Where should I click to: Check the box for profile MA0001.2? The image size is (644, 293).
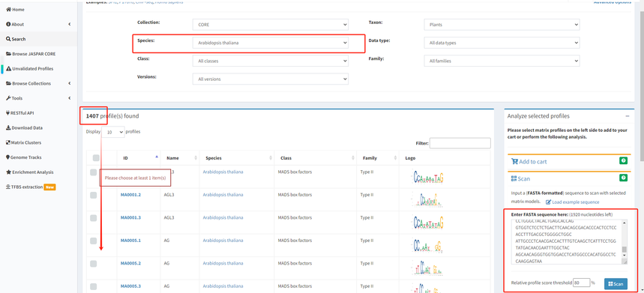click(94, 196)
